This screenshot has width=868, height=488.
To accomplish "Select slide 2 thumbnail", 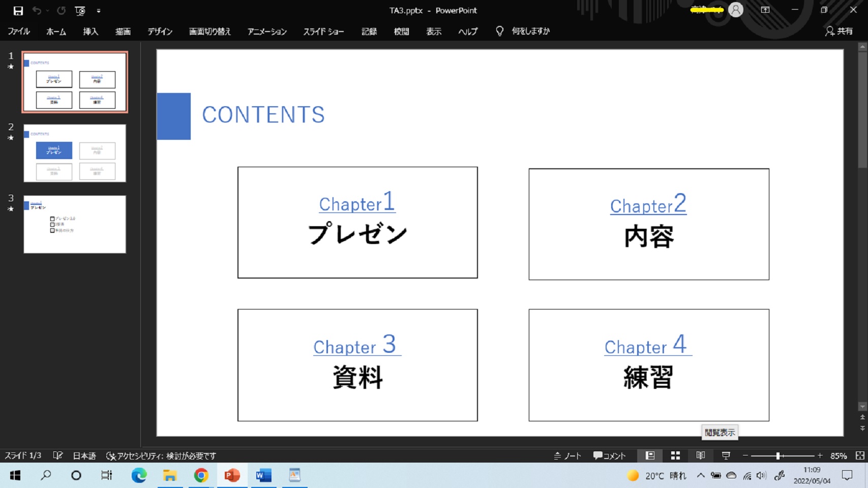I will pyautogui.click(x=75, y=153).
